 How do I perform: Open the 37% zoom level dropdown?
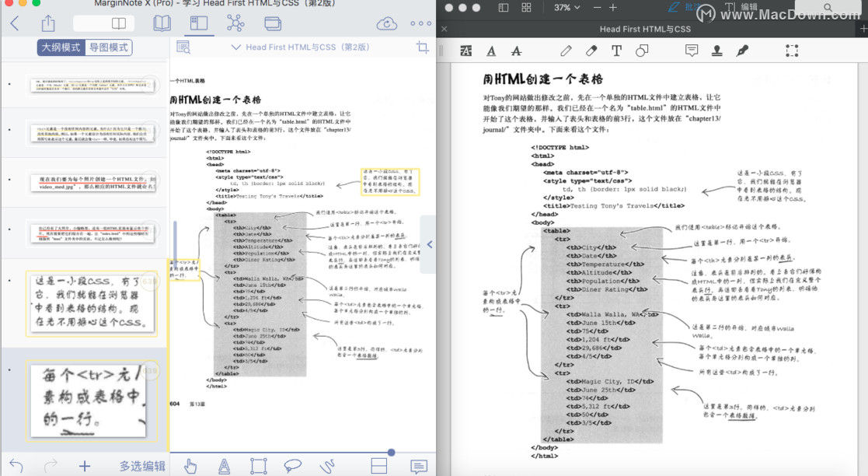pyautogui.click(x=566, y=8)
